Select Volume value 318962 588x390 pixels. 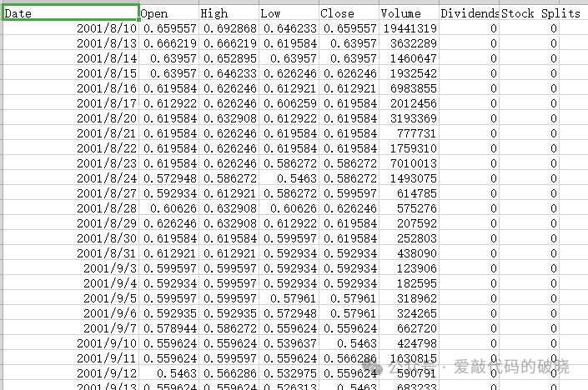(x=410, y=297)
